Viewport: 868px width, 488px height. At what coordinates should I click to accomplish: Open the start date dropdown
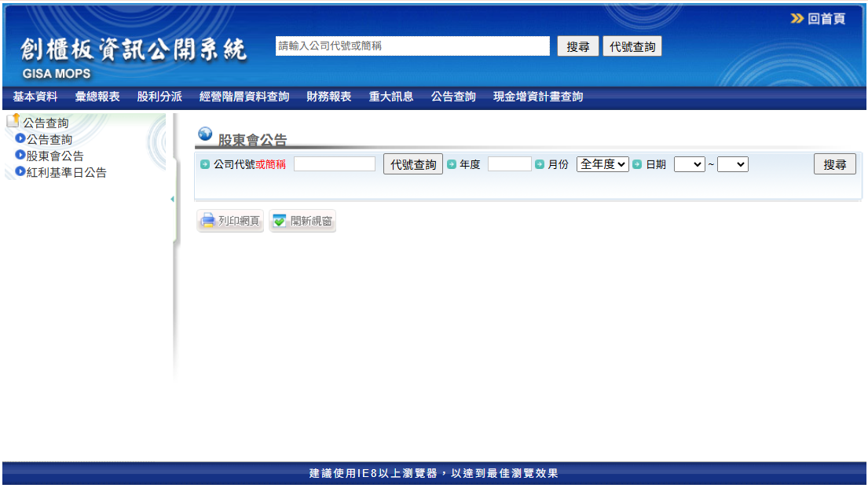coord(689,164)
